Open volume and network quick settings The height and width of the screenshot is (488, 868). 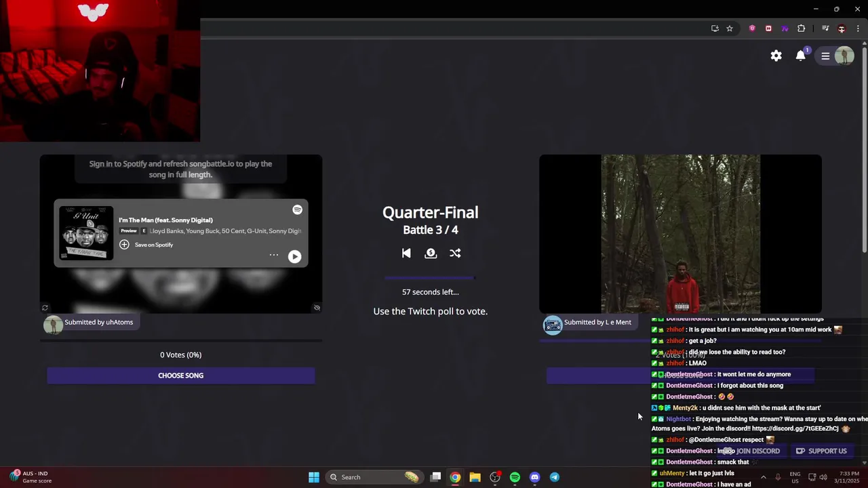[x=817, y=477]
